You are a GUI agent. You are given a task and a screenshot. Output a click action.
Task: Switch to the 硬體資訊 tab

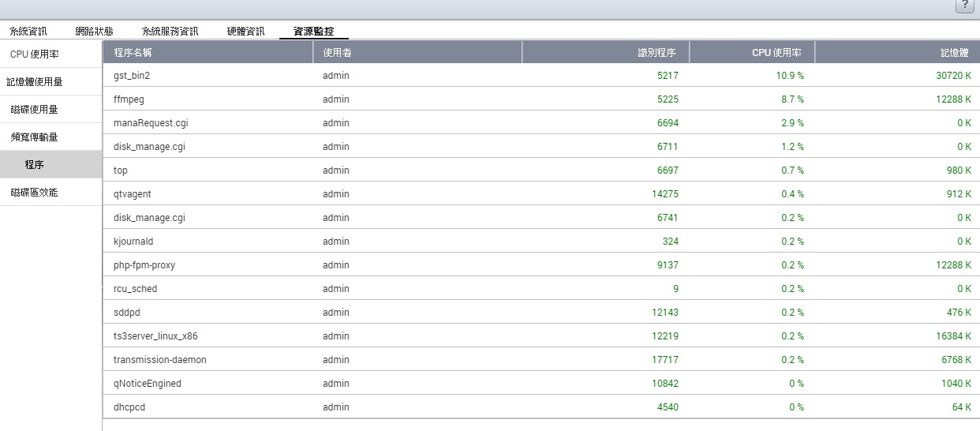tap(245, 32)
